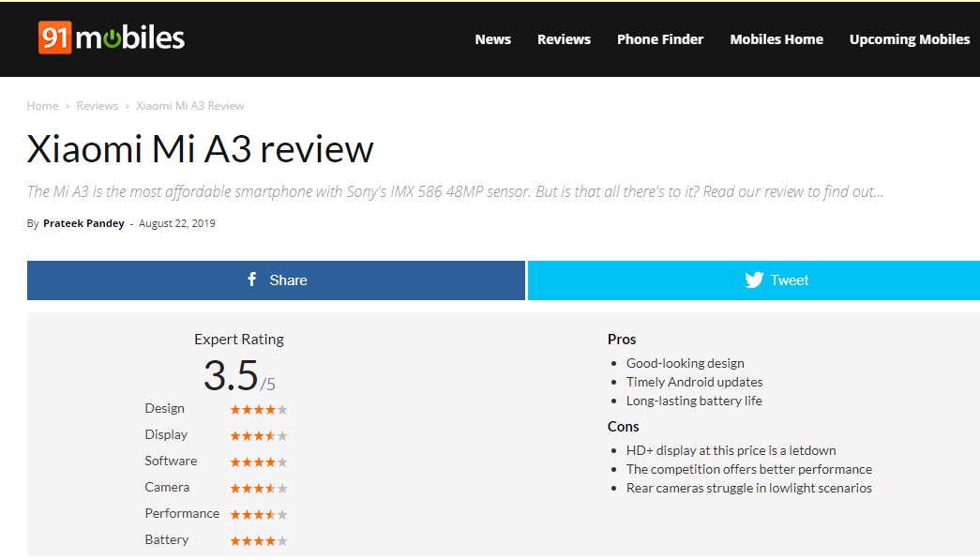Select the Display star rating

tap(259, 435)
